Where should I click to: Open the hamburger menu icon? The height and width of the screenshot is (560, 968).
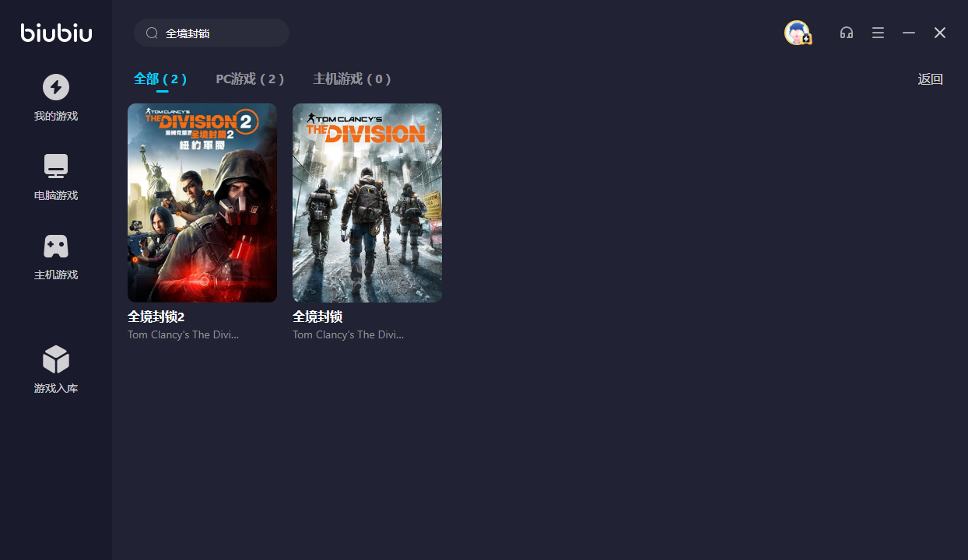(x=878, y=33)
